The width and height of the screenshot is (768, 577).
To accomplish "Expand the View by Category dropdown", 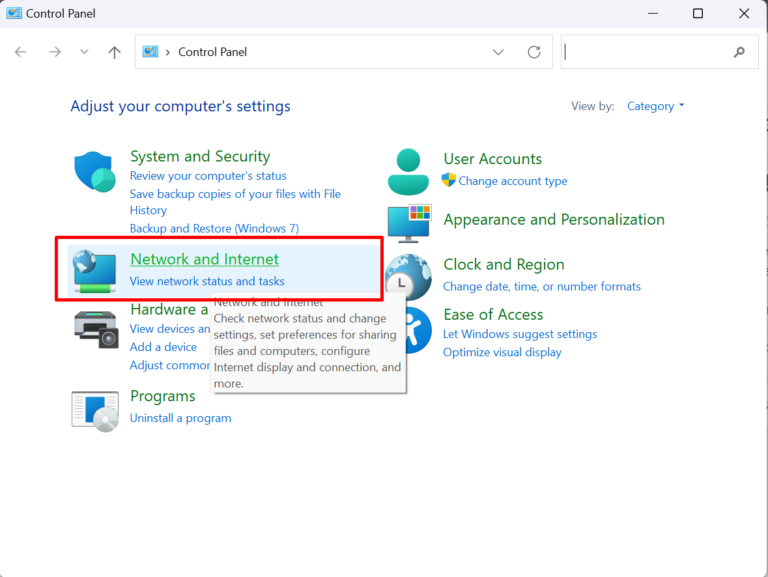I will [x=655, y=106].
